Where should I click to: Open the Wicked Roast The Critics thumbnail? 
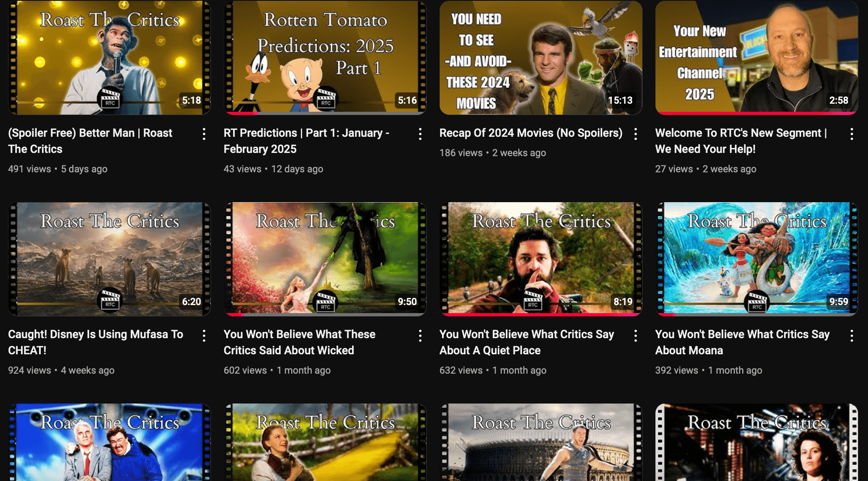tap(325, 259)
